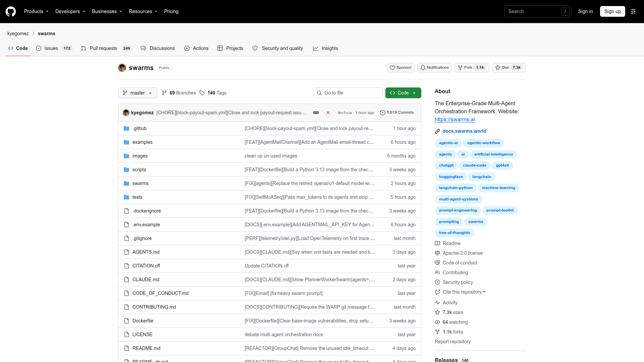Viewport: 644px width, 362px height.
Task: Switch to the Insights tab
Action: click(325, 48)
